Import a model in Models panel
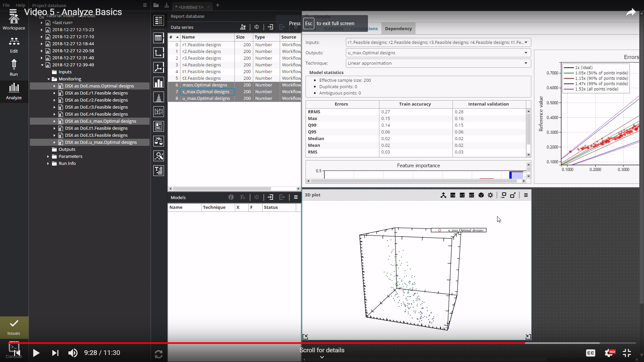The width and height of the screenshot is (644, 362). click(270, 197)
